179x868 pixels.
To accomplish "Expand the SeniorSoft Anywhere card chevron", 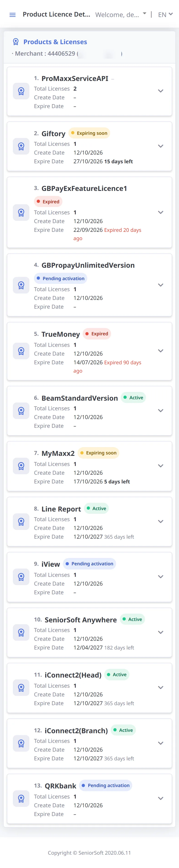I will [160, 632].
